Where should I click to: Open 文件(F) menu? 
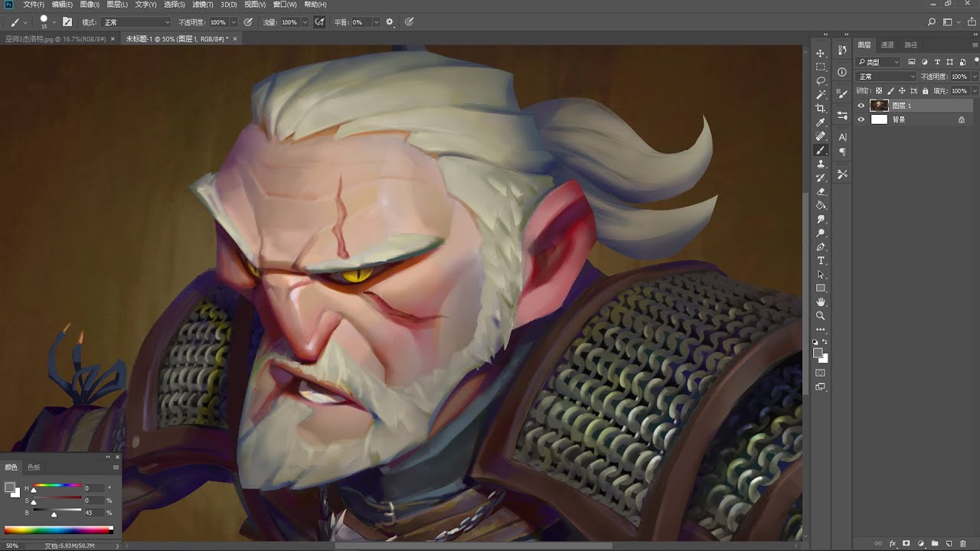click(34, 5)
